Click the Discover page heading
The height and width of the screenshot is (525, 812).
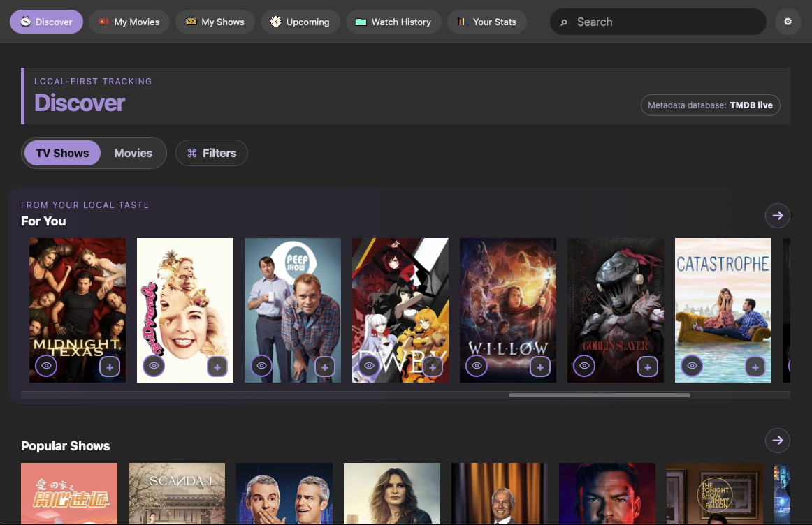[80, 103]
